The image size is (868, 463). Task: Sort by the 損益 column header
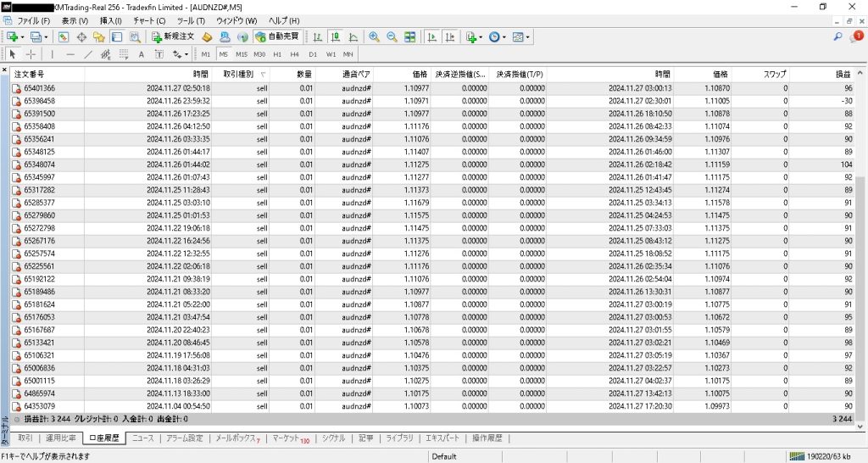[x=843, y=74]
